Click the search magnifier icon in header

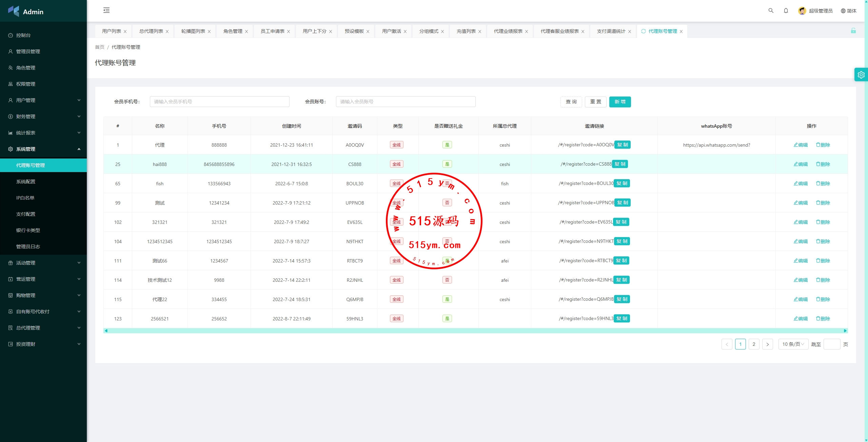click(x=771, y=10)
